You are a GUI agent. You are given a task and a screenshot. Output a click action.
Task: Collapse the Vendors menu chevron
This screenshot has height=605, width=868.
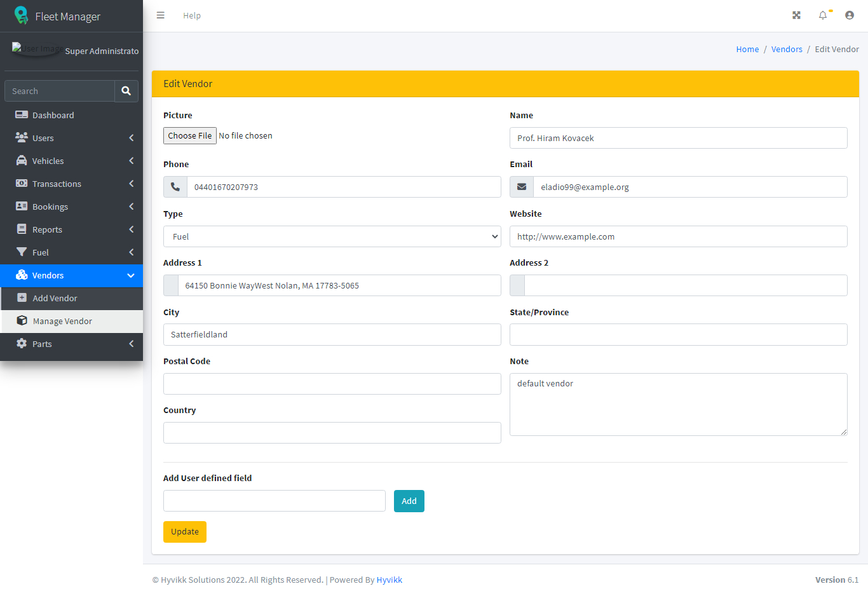pyautogui.click(x=131, y=275)
